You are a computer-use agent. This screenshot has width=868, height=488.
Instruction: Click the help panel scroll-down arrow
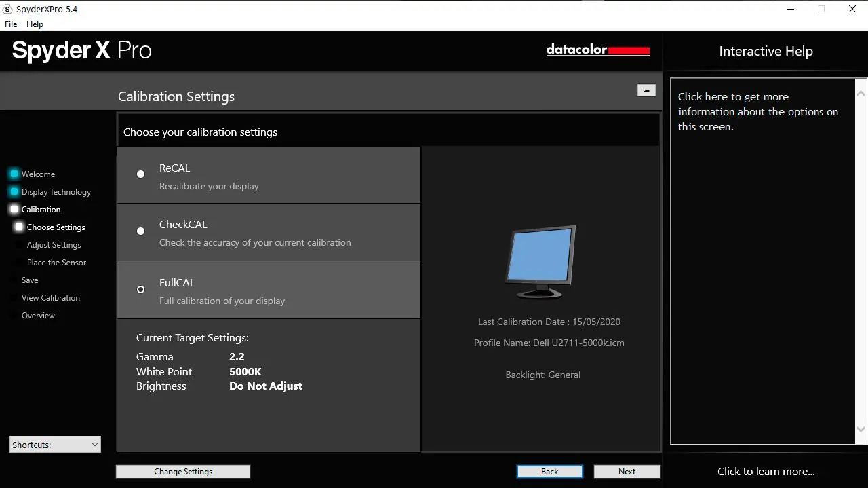pos(861,429)
